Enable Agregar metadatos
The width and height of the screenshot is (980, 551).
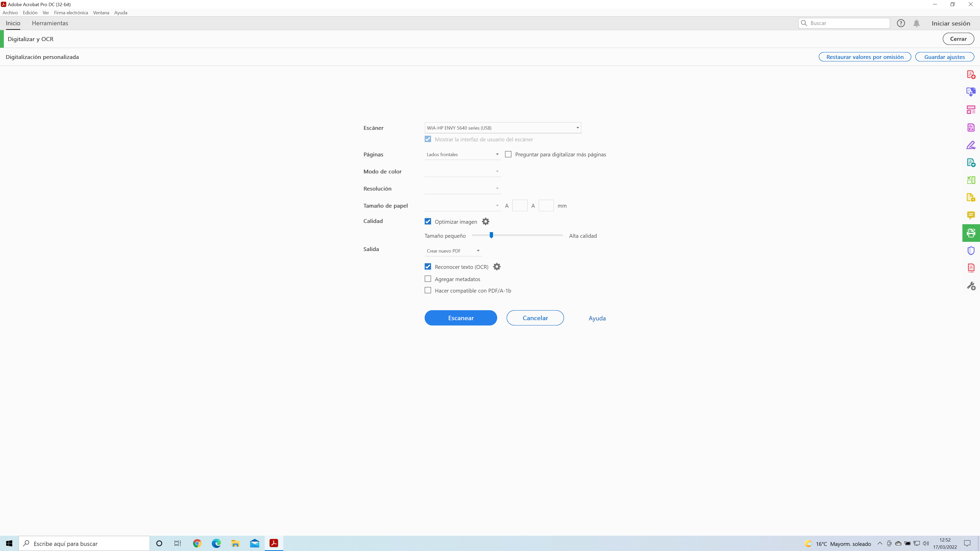(x=428, y=279)
